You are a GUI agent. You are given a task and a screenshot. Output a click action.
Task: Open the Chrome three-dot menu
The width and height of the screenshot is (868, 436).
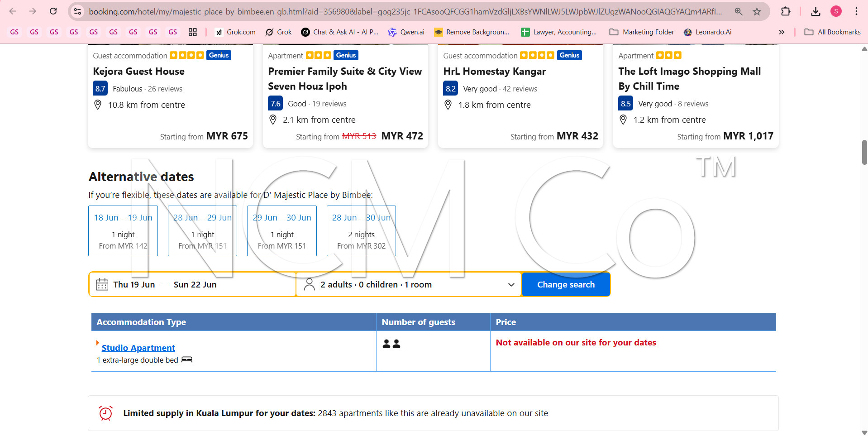[856, 11]
